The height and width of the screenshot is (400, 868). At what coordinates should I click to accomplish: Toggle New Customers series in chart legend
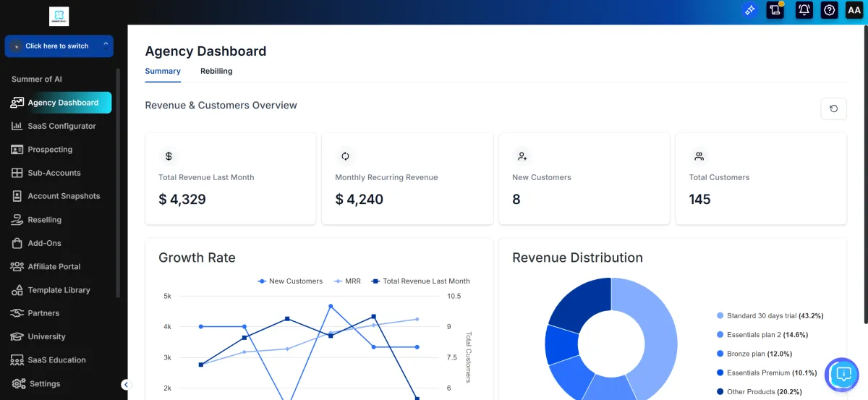click(290, 281)
